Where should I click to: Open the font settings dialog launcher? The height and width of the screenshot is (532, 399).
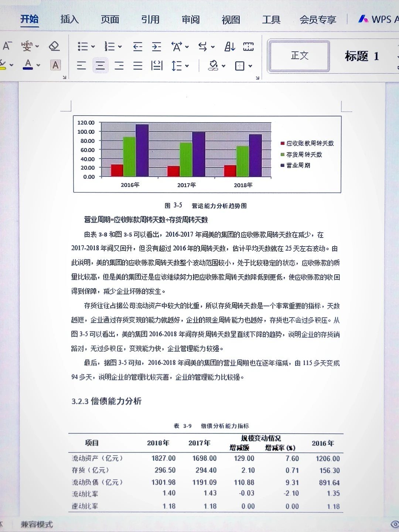[64, 77]
